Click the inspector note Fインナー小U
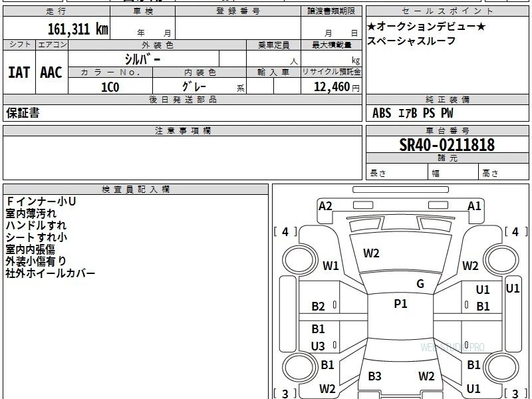The height and width of the screenshot is (399, 532). click(41, 201)
